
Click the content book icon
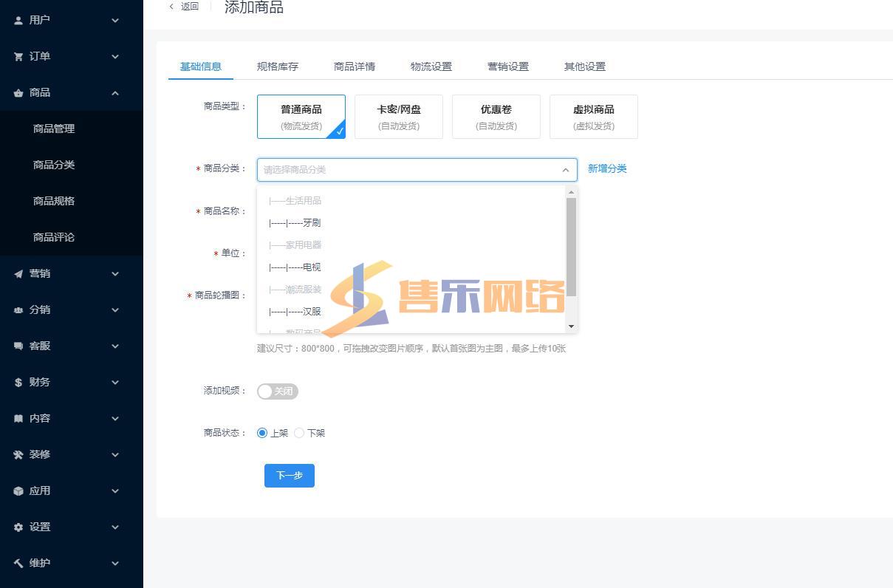coord(18,419)
